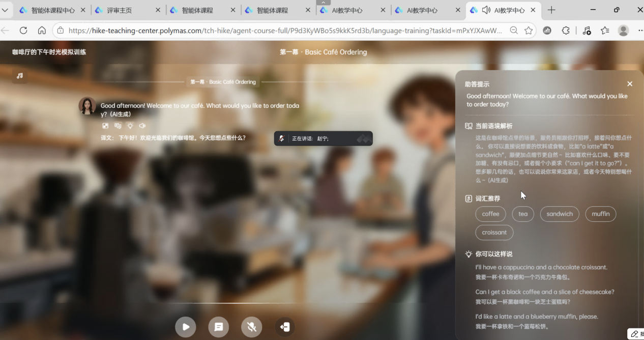The image size is (644, 340).
Task: Bookmark this page with the star icon
Action: 529,31
